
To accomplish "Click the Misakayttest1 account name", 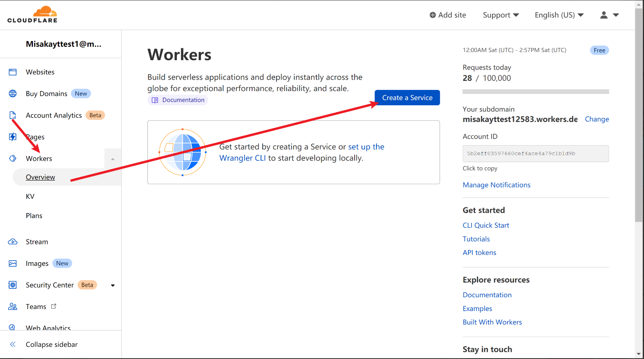I will 63,44.
